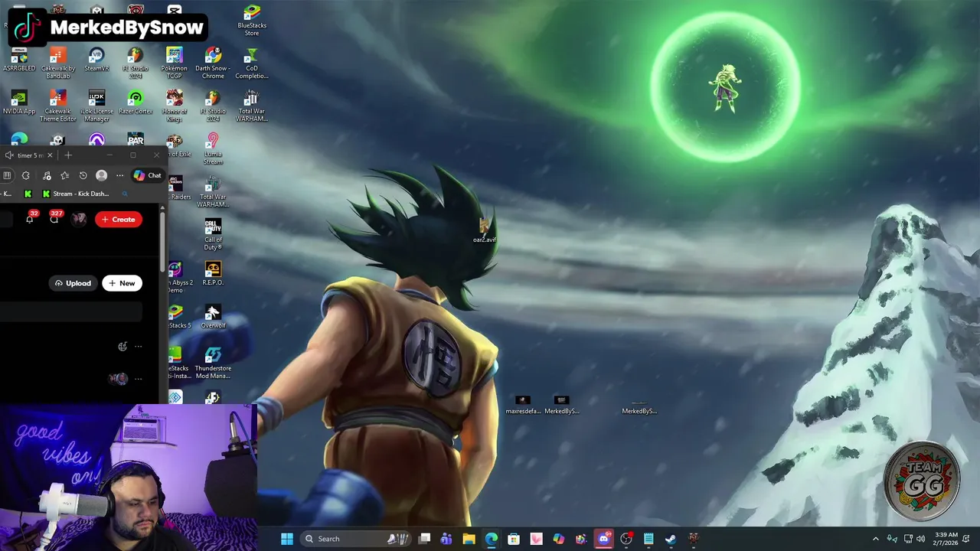This screenshot has width=980, height=551.
Task: Open Razer Cortex desktop shortcut
Action: 136,103
